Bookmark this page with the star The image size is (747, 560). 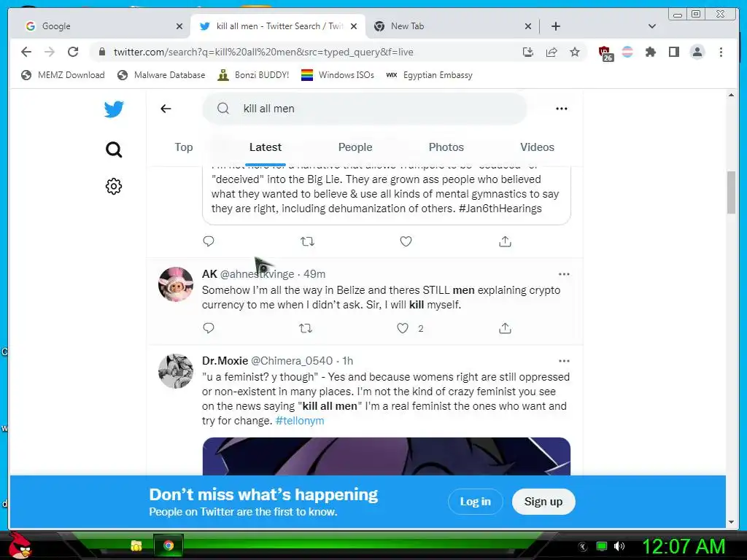point(575,52)
